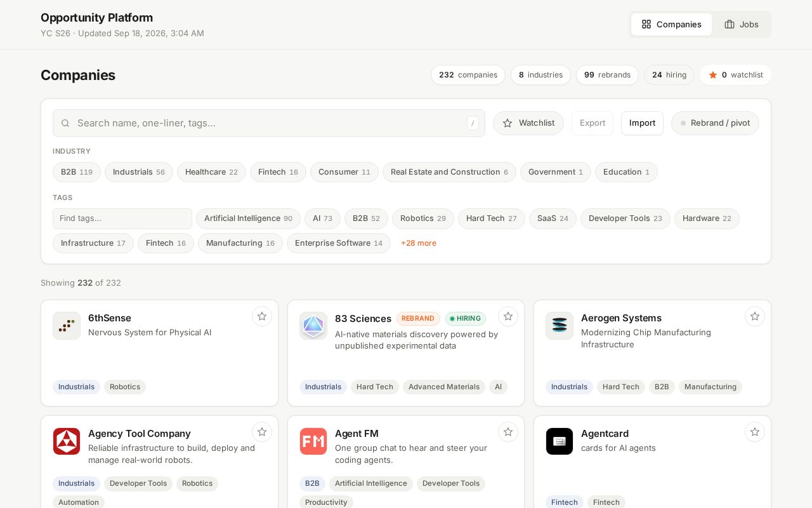Click the slash shortcut badge in search
This screenshot has width=812, height=508.
473,123
